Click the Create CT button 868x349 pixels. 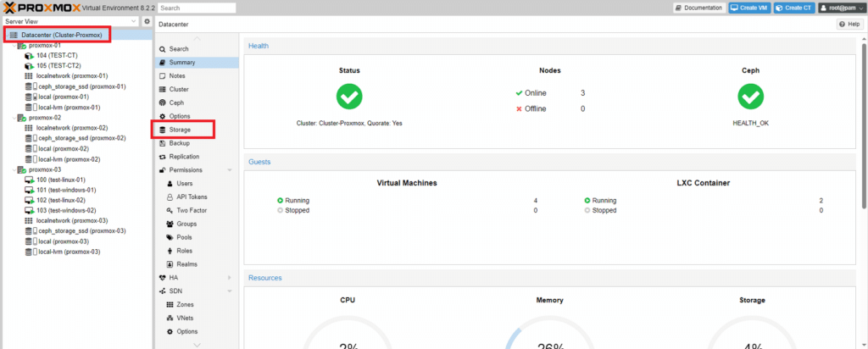click(x=793, y=8)
